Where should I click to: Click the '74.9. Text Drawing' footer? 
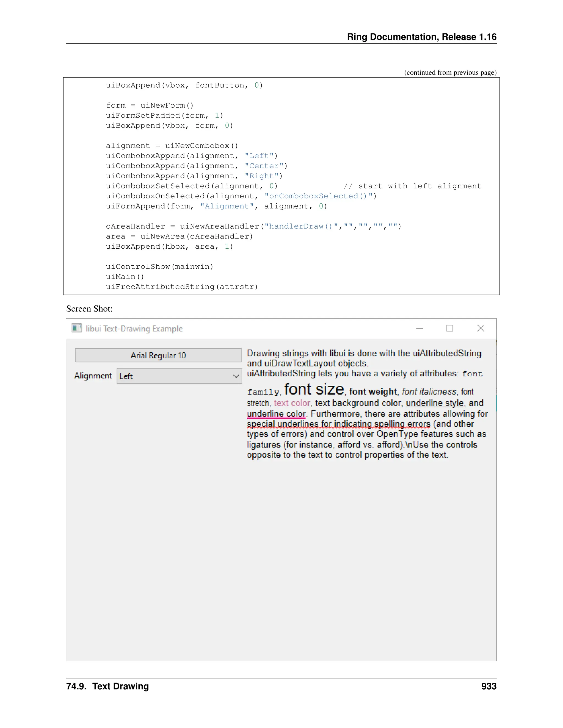(107, 686)
